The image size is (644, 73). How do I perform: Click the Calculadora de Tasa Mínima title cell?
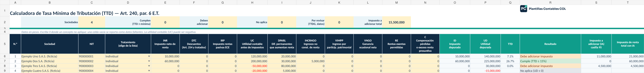pos(84,13)
